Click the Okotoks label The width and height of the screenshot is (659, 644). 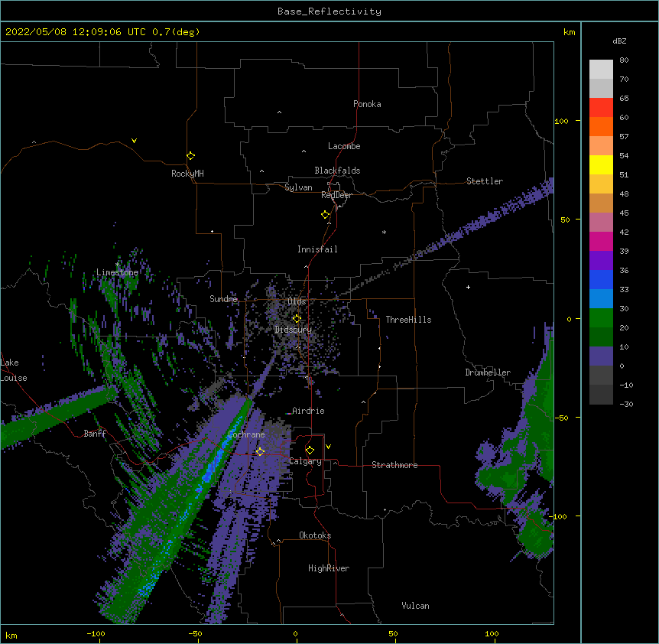315,535
